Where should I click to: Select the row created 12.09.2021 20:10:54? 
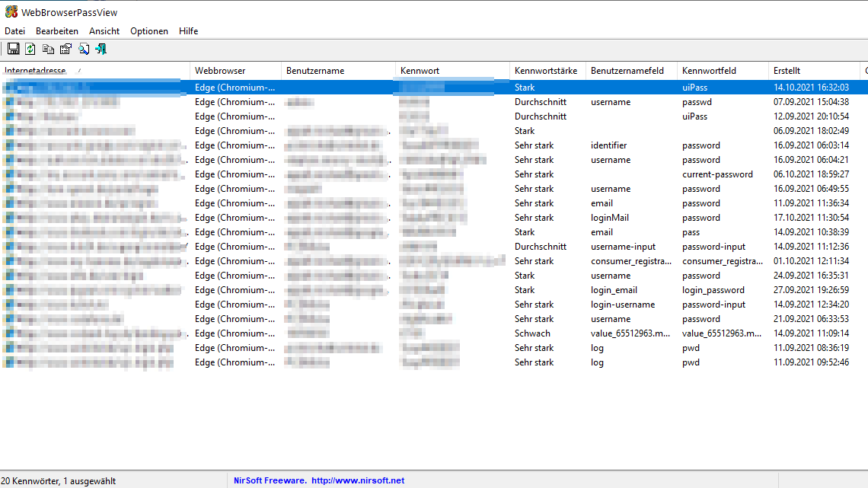tap(434, 116)
